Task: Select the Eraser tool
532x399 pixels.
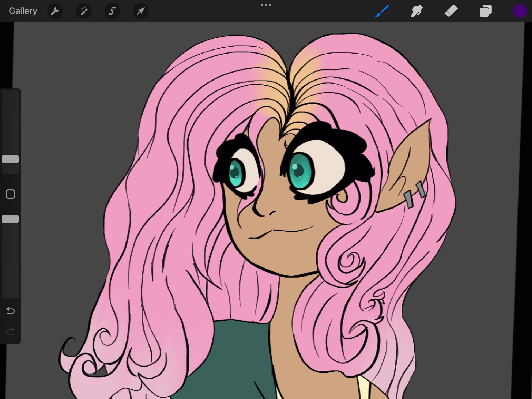Action: coord(451,11)
